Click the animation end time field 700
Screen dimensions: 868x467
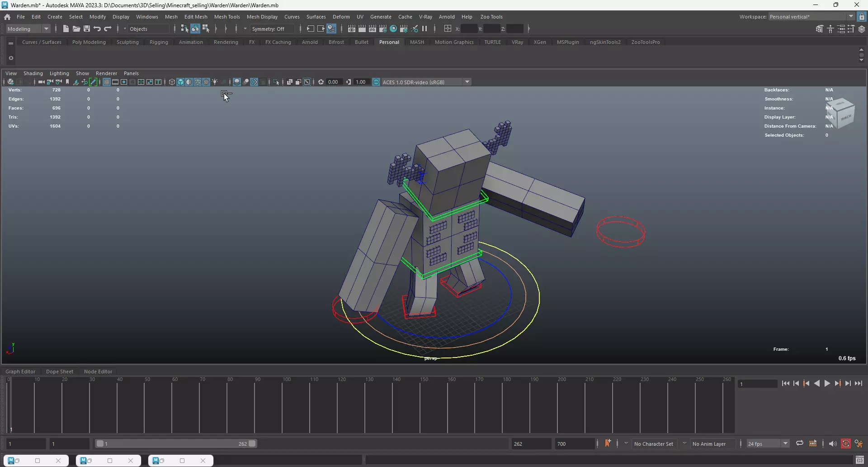click(x=575, y=443)
